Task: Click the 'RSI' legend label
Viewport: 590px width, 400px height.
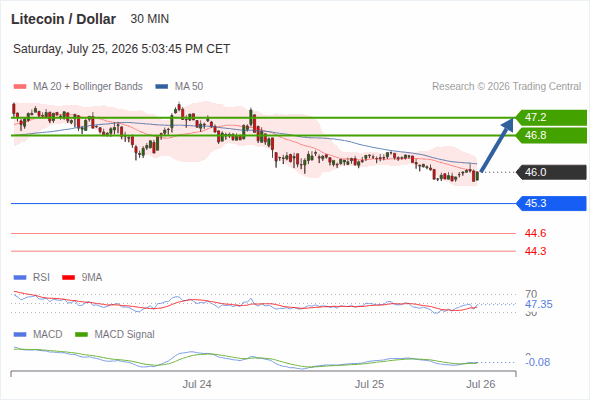Action: pos(41,278)
